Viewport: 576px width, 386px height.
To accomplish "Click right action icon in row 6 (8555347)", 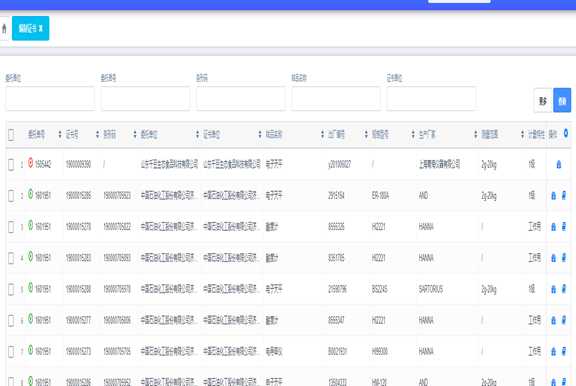I will pos(564,321).
